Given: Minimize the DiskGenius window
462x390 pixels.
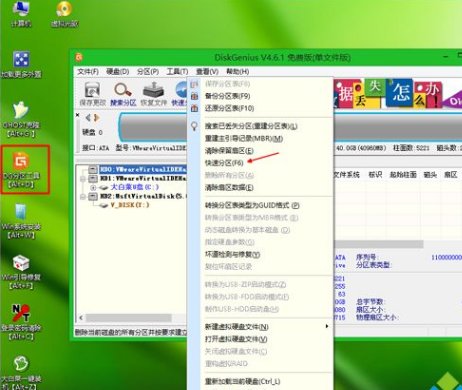Looking at the screenshot, I should tap(446, 57).
